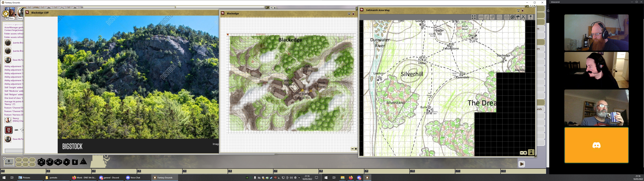
Task: Click the target ring icon on map toolbar
Action: click(x=507, y=17)
